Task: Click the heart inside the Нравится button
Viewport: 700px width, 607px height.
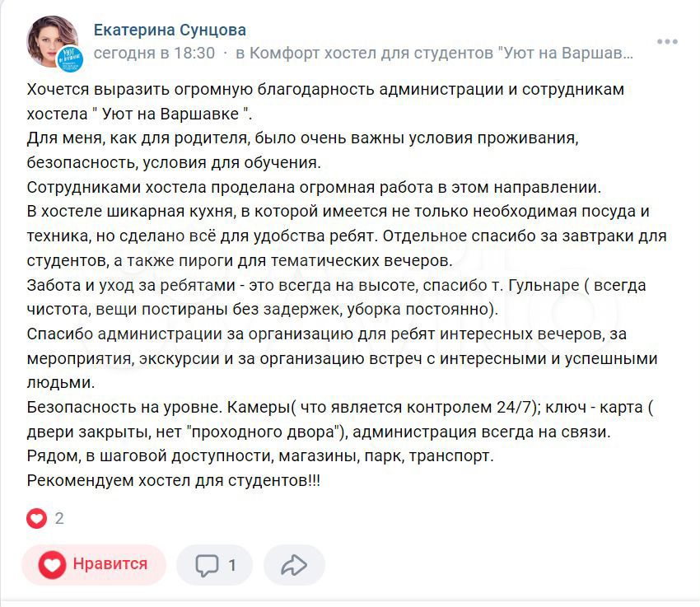Action: (52, 565)
